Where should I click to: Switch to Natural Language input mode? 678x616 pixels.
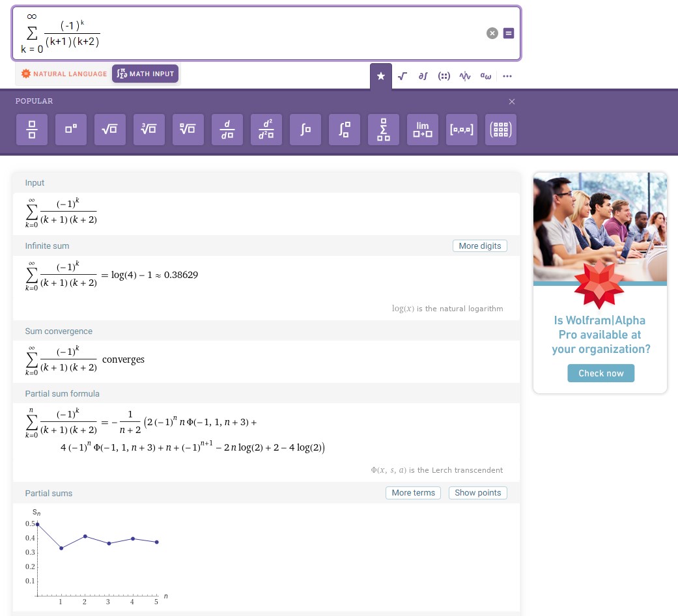[x=64, y=74]
